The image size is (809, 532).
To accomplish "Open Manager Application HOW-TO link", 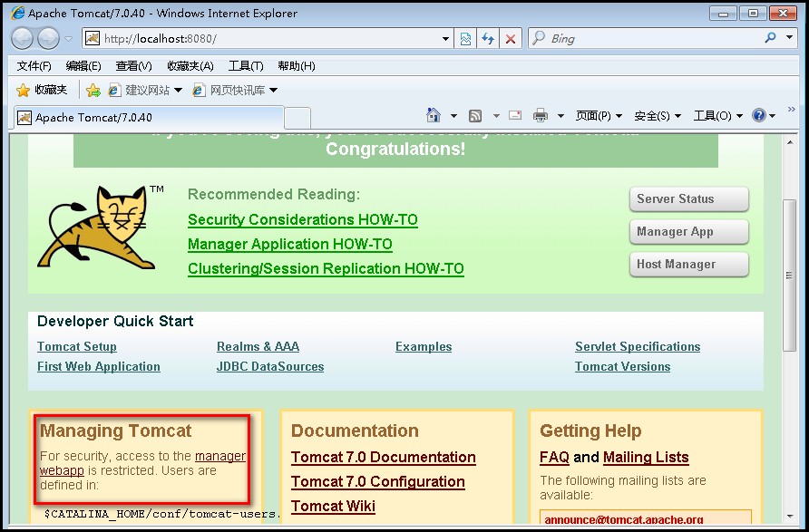I will (x=290, y=244).
